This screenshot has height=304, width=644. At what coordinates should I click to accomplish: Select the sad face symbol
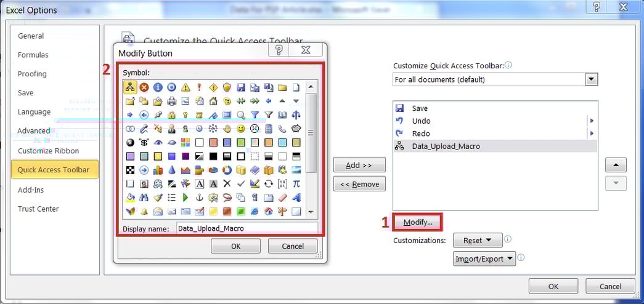click(255, 129)
